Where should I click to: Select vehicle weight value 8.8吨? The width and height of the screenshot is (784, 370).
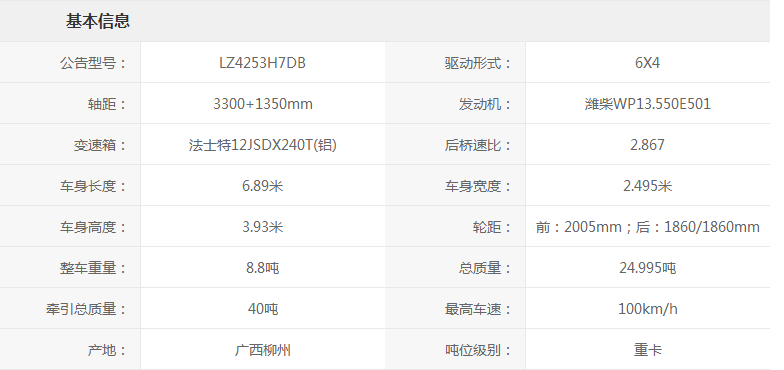point(263,268)
